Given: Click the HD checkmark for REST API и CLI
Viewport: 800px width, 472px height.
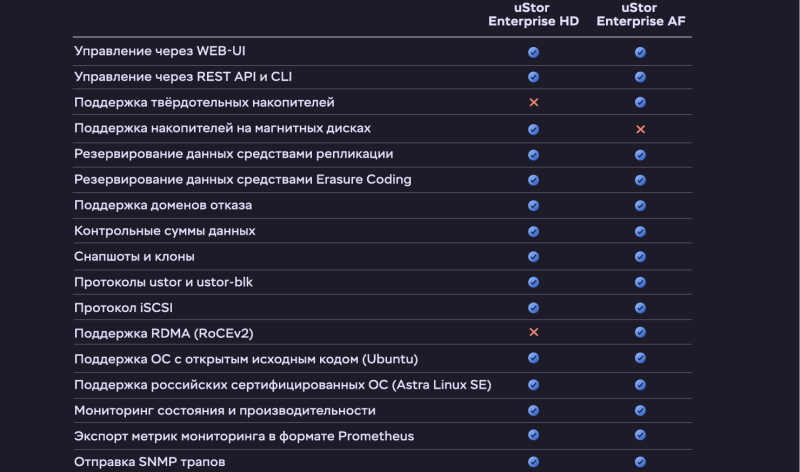Looking at the screenshot, I should click(x=533, y=77).
